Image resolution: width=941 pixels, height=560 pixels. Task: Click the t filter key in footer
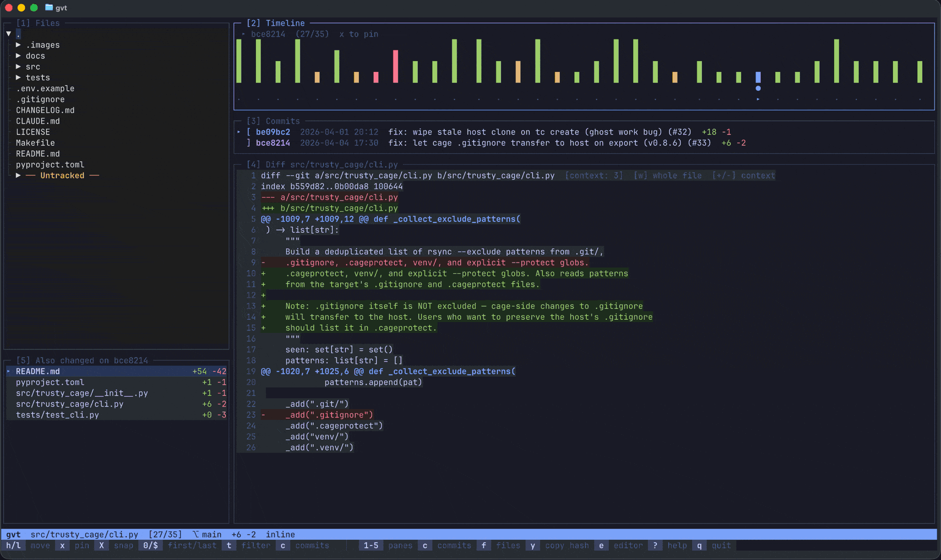point(229,545)
